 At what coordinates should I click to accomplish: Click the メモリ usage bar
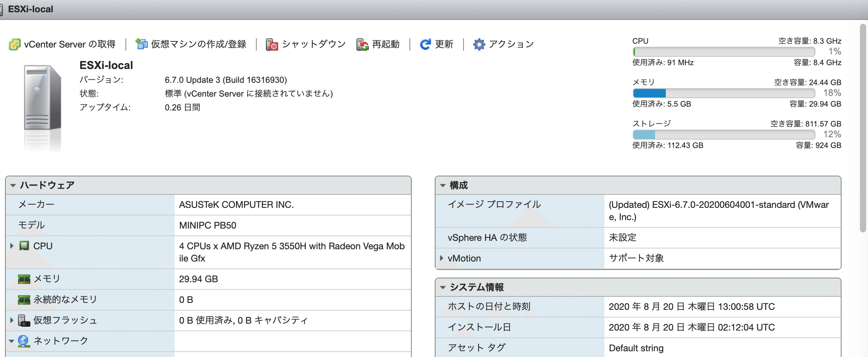point(724,93)
